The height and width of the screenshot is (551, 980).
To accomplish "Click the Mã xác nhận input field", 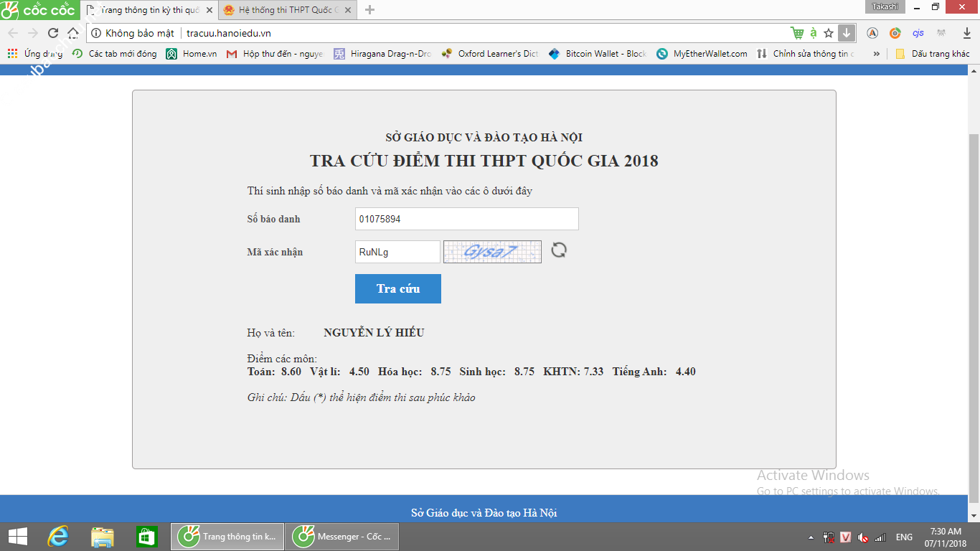I will pyautogui.click(x=397, y=252).
